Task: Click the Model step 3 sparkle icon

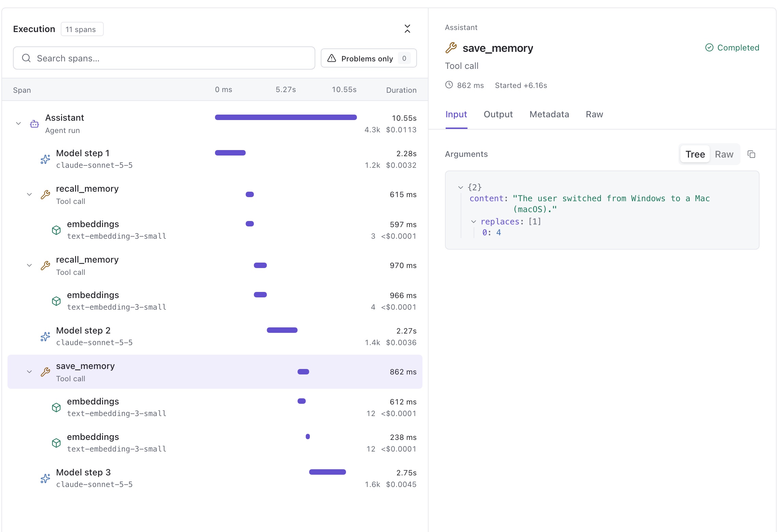Action: [x=45, y=478]
